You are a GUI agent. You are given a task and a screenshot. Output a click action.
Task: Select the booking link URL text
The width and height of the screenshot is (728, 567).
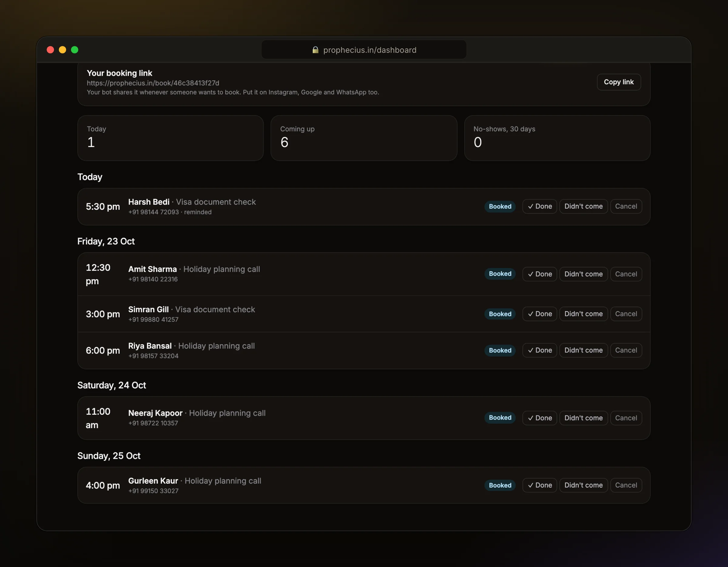point(153,83)
